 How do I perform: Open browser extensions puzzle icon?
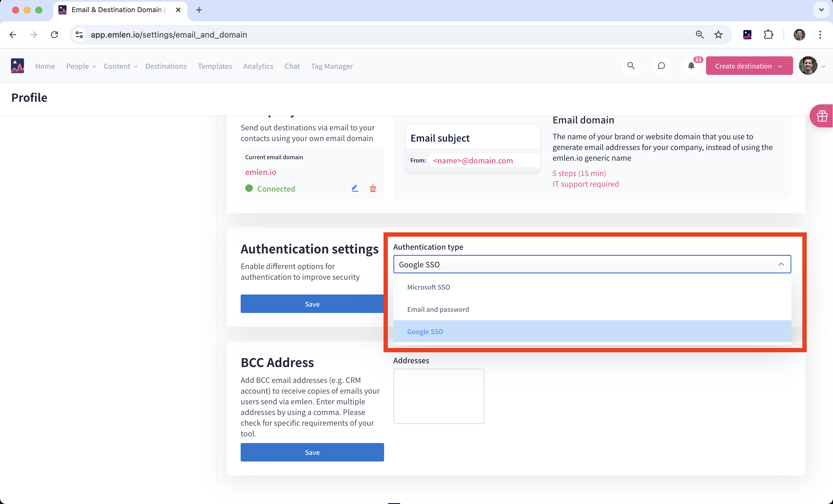(x=768, y=34)
